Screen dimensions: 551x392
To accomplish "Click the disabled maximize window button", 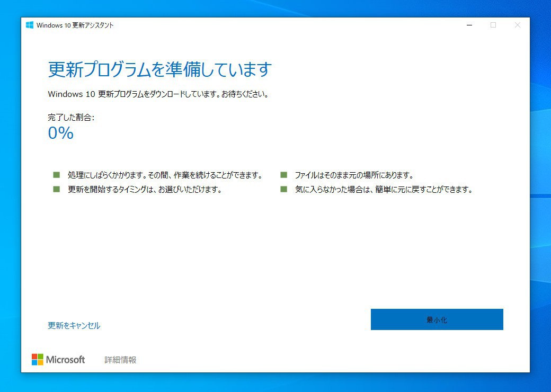I will [493, 25].
